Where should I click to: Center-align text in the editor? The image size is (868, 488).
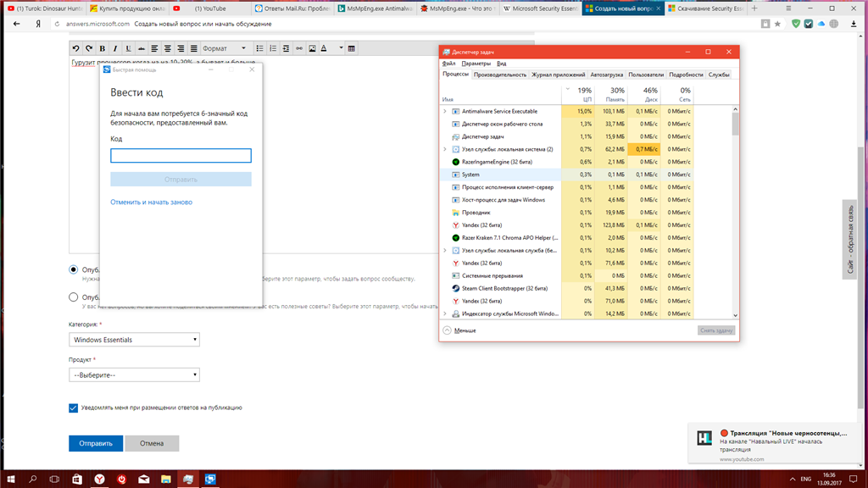click(x=168, y=48)
